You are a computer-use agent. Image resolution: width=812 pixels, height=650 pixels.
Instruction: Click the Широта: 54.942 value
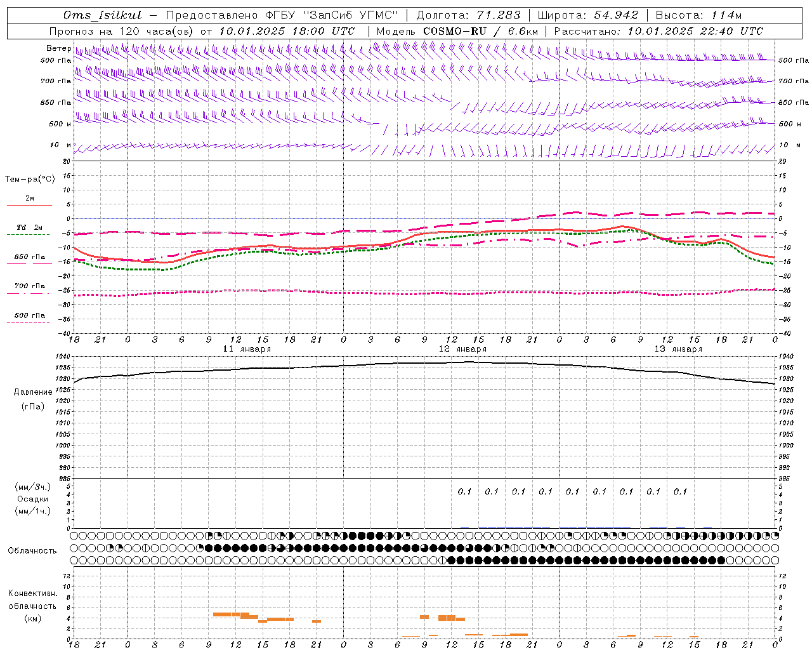pos(587,15)
